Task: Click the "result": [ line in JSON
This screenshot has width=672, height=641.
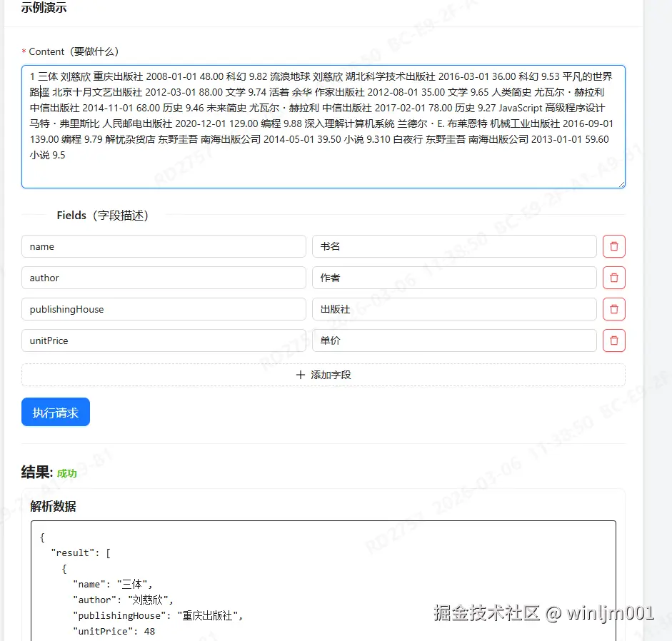Action: (81, 552)
